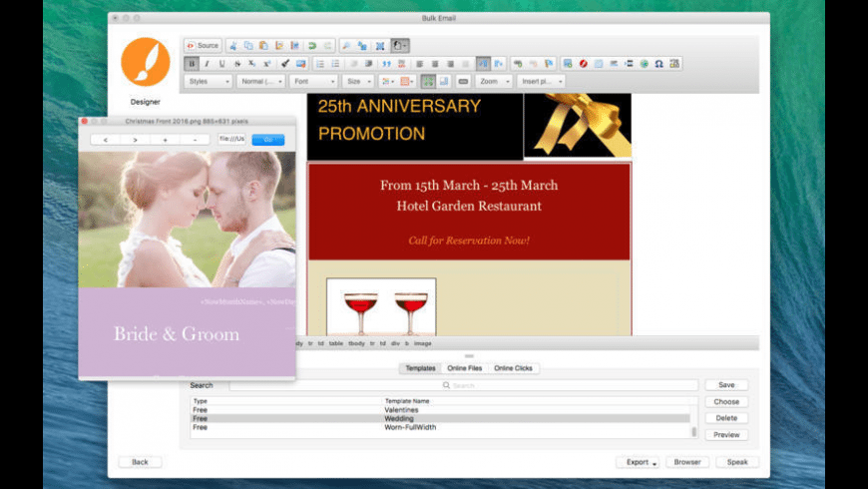Click the Preview button
Screen dimensions: 868x489
[x=726, y=435]
